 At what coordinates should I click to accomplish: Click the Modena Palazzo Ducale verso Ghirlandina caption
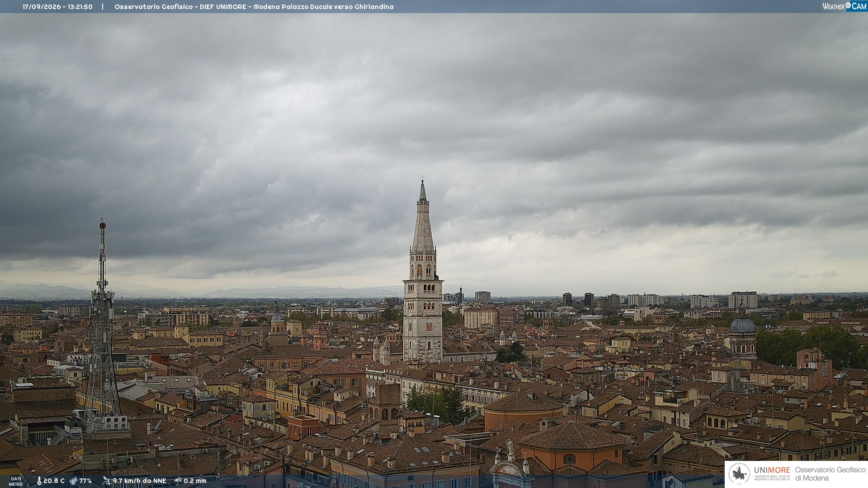[323, 7]
